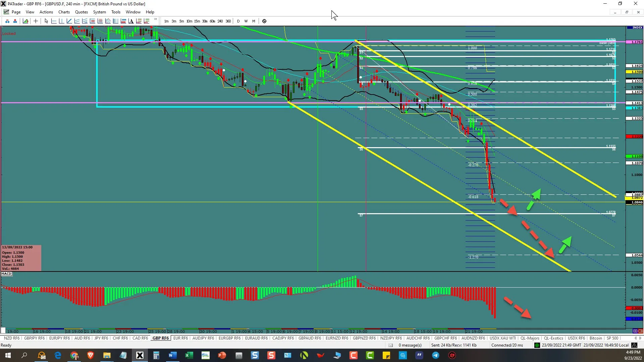Open the indicators chart icon
This screenshot has height=362, width=644.
pos(25,21)
